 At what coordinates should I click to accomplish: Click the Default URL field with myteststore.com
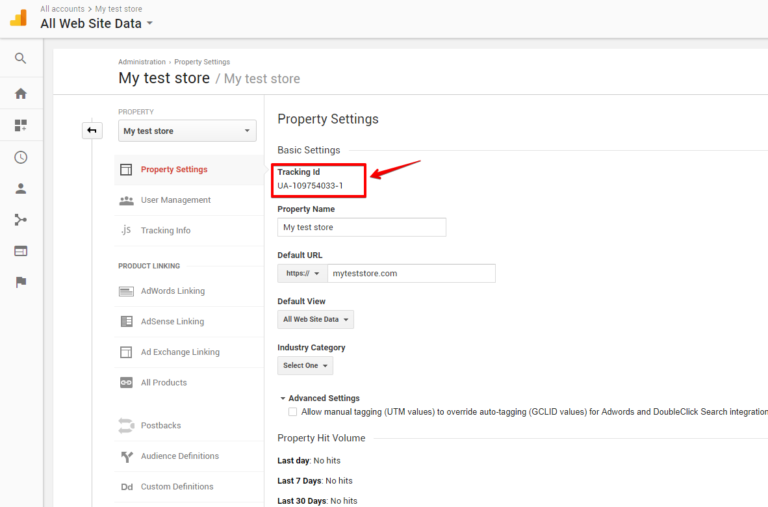pyautogui.click(x=411, y=273)
